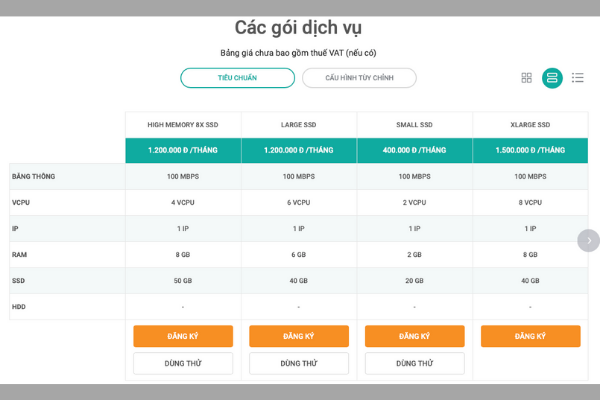The height and width of the screenshot is (400, 600).
Task: Click the next-packages arrow at right
Action: tap(589, 240)
